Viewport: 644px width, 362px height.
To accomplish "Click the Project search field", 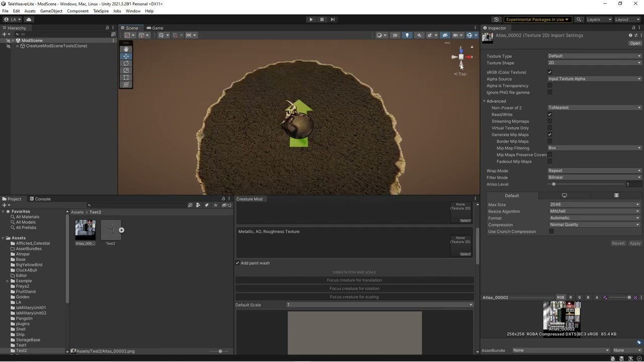I will pyautogui.click(x=136, y=205).
